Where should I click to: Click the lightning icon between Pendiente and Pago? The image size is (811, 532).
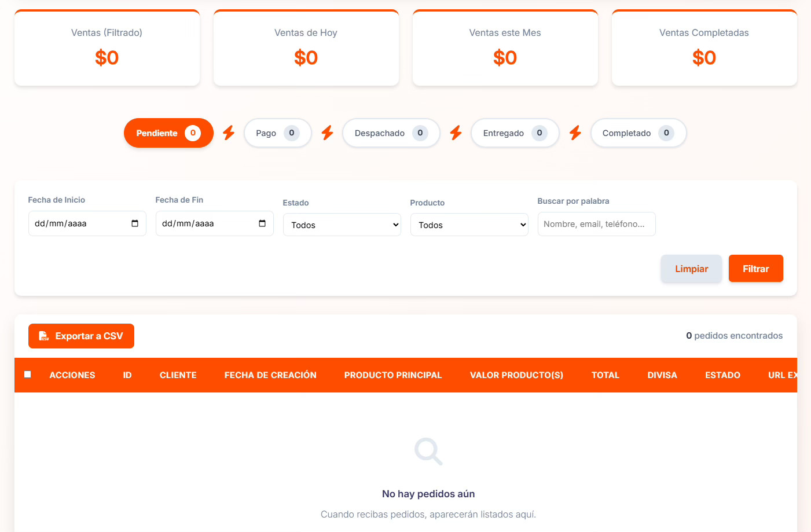tap(228, 133)
